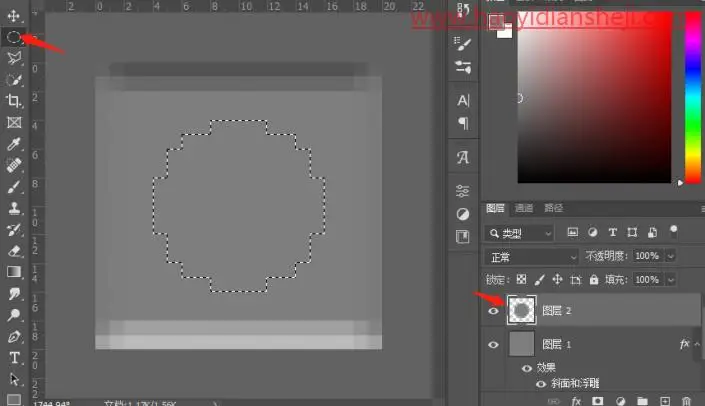Filter layers by adjustment layers
The height and width of the screenshot is (406, 705).
[x=593, y=232]
